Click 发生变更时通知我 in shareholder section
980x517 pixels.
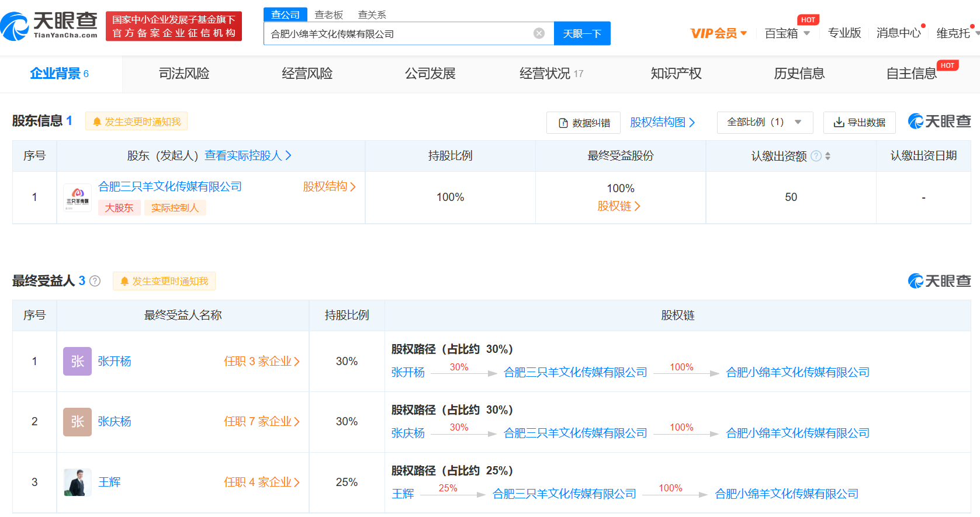pyautogui.click(x=137, y=122)
